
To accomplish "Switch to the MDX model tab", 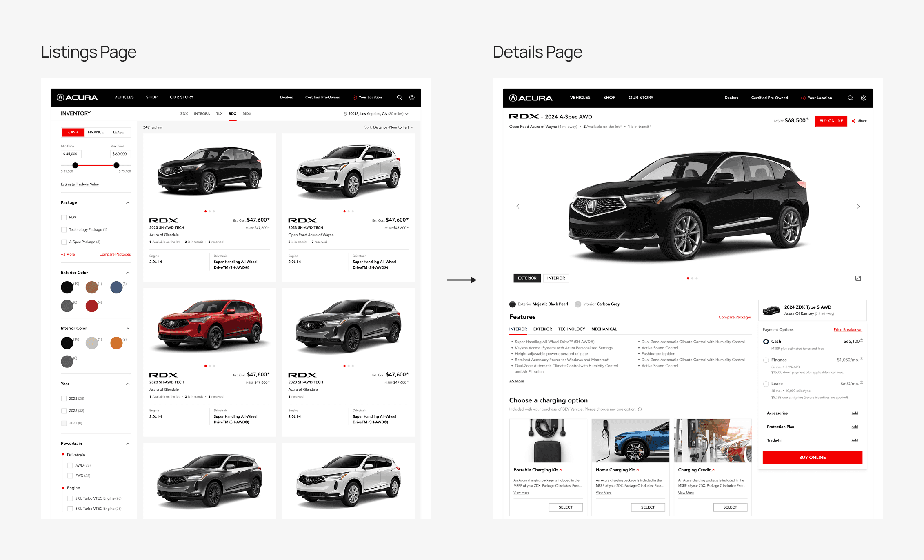I will pos(247,114).
